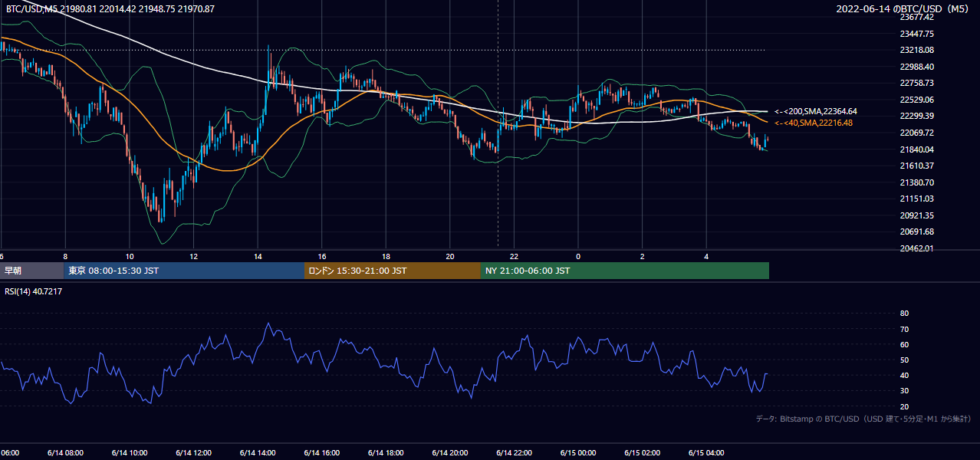Click price axis value 22529.06

(916, 100)
